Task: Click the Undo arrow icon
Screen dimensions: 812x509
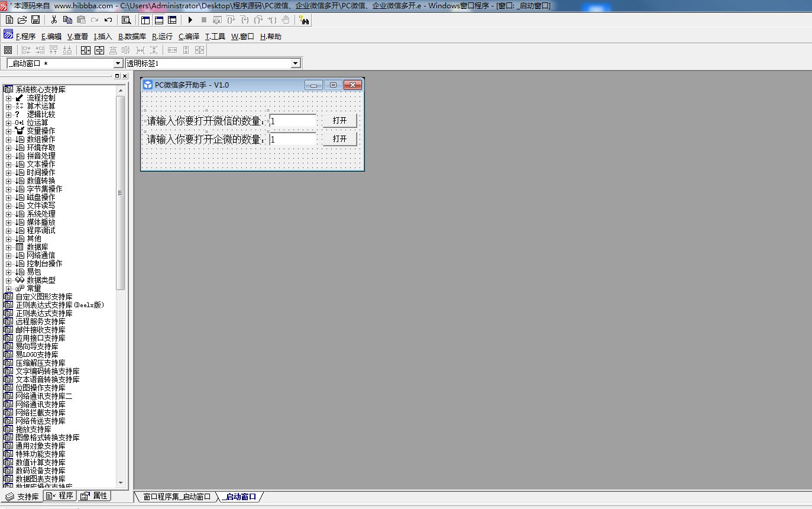Action: click(108, 20)
